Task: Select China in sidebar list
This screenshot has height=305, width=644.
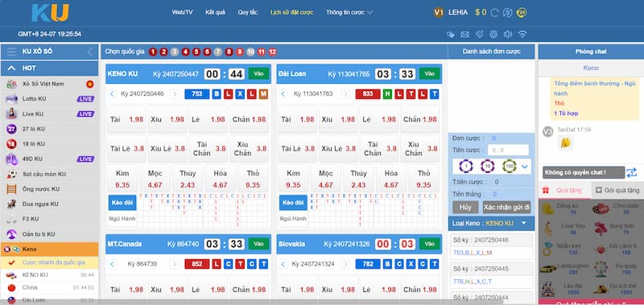Action: tap(49, 287)
